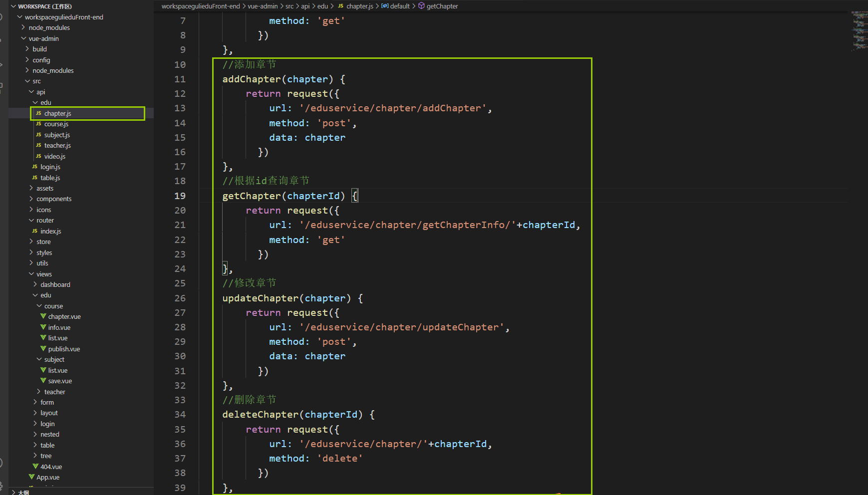This screenshot has width=868, height=495.
Task: Collapse the vue-admin folder
Action: [x=23, y=38]
